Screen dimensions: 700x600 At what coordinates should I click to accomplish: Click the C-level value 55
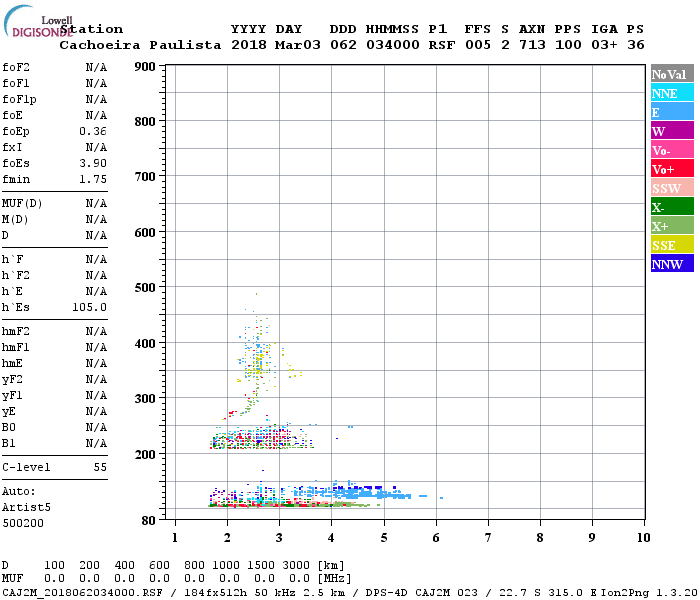click(100, 467)
